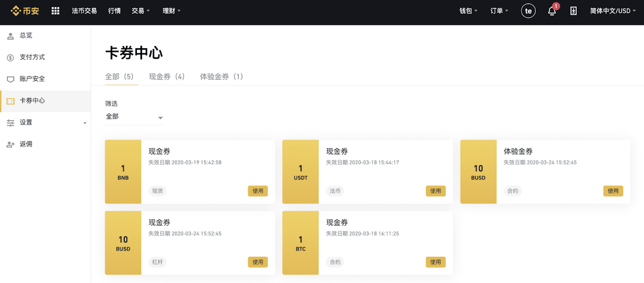
Task: Expand the 理财 dropdown menu
Action: pos(171,11)
